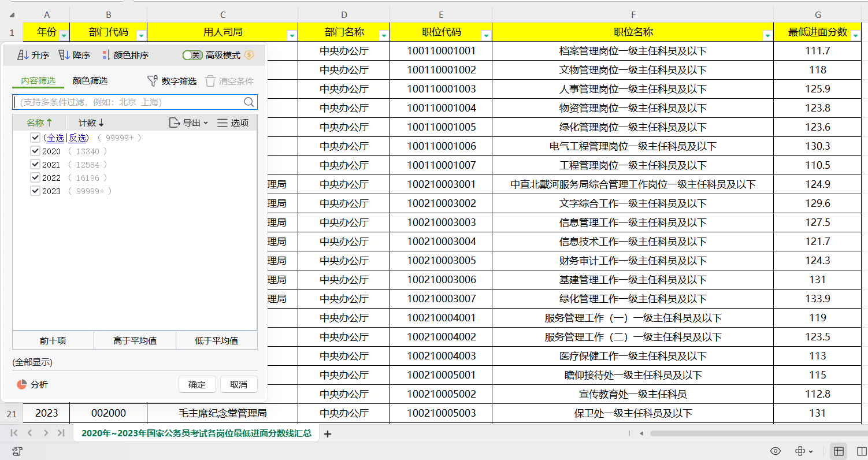Viewport: 868px width, 460px height.
Task: Open filter dropdown on 职位代码 column header
Action: (486, 36)
